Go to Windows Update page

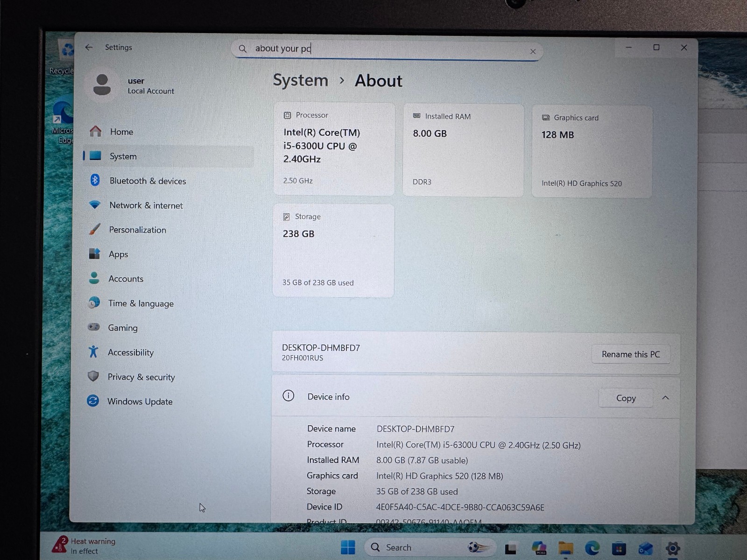pyautogui.click(x=140, y=401)
